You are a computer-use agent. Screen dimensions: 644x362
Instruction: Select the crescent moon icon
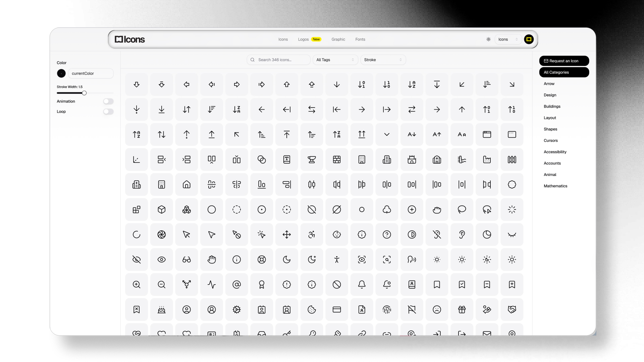[x=287, y=259]
